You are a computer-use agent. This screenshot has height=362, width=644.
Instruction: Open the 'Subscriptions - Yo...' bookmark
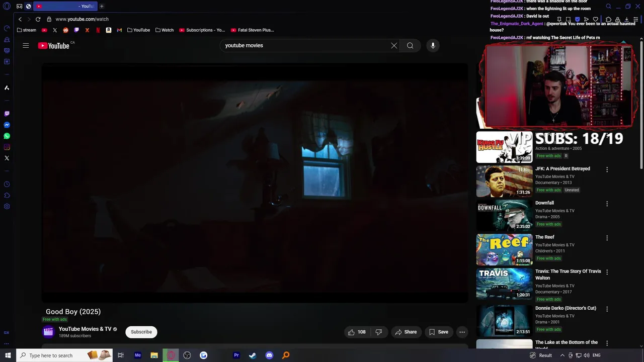202,30
